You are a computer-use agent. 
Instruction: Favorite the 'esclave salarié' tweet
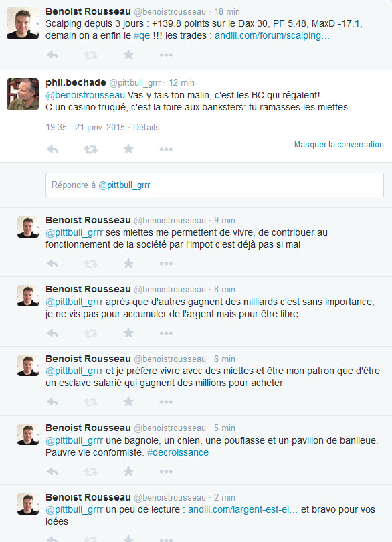click(x=128, y=401)
